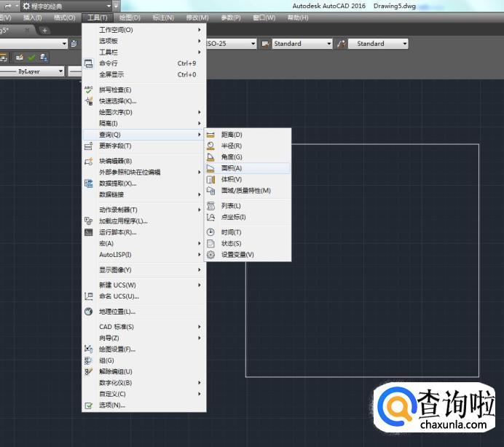
Task: Click the geographic location globe icon
Action: click(88, 312)
